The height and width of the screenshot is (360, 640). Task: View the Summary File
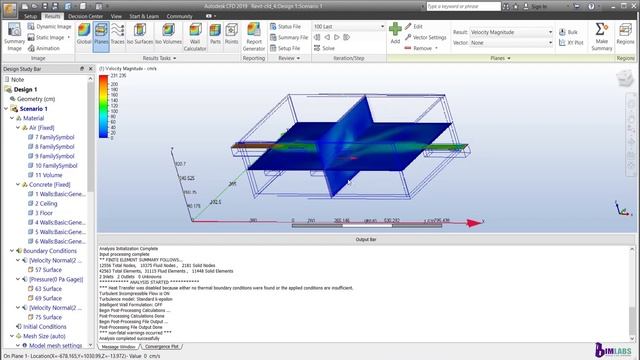(x=289, y=38)
